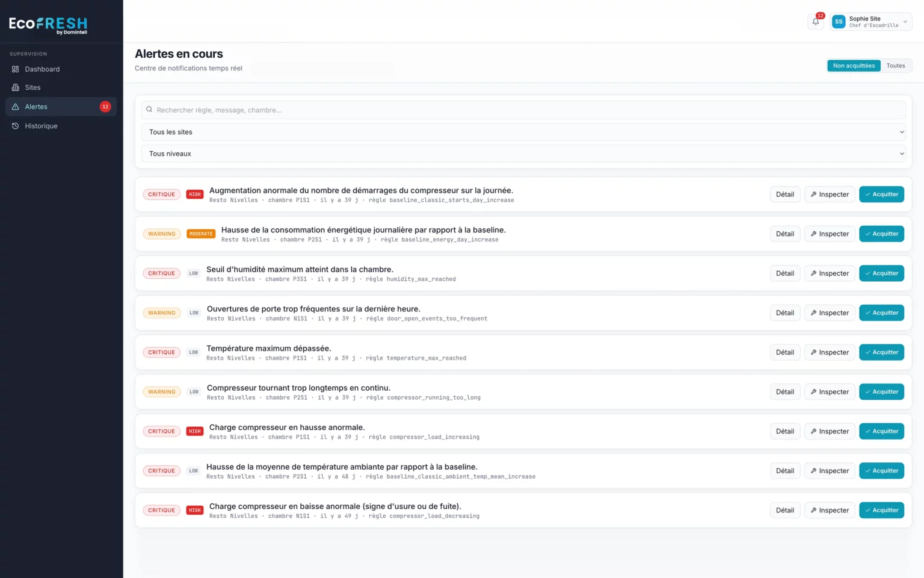Click the search field for rules and messages
The image size is (924, 578).
[523, 110]
